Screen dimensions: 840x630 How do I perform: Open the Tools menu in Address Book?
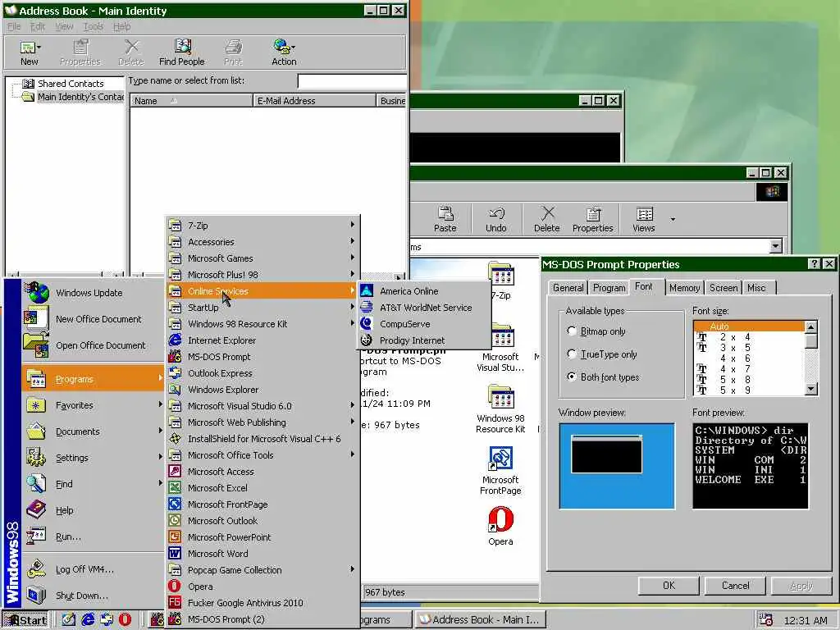(x=94, y=26)
